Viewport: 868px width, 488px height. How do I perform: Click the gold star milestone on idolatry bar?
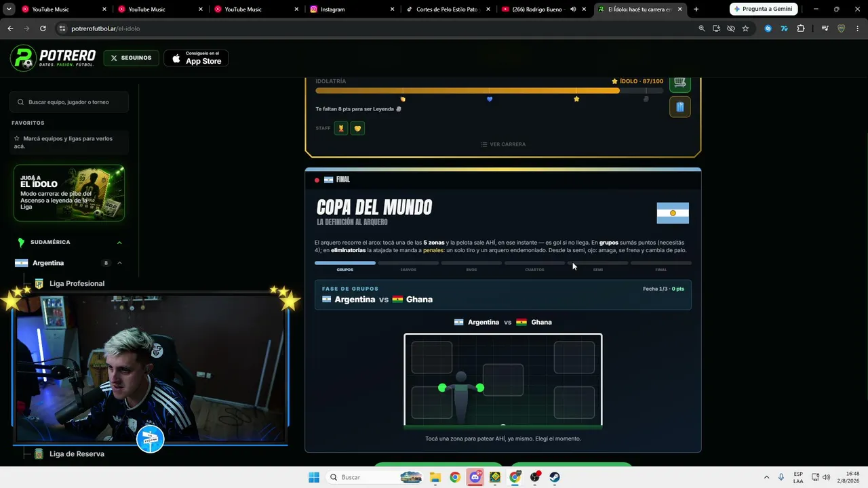576,99
